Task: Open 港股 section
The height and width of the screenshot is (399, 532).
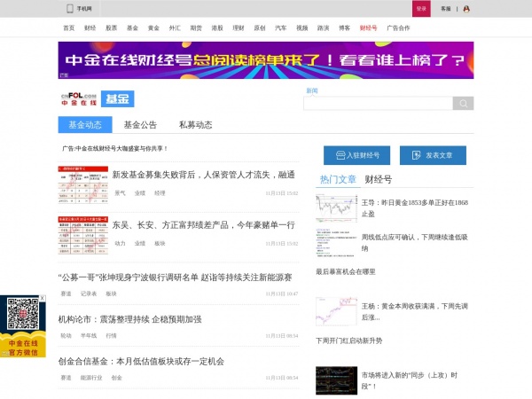Action: [217, 28]
